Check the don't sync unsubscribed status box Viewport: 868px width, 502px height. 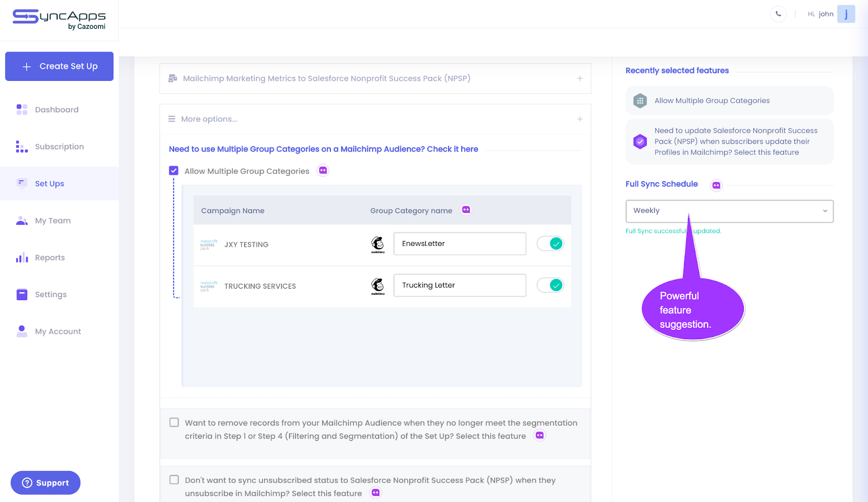pyautogui.click(x=174, y=480)
